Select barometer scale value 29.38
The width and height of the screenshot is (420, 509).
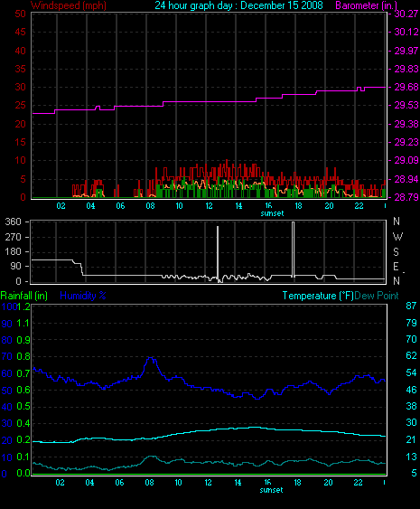406,124
